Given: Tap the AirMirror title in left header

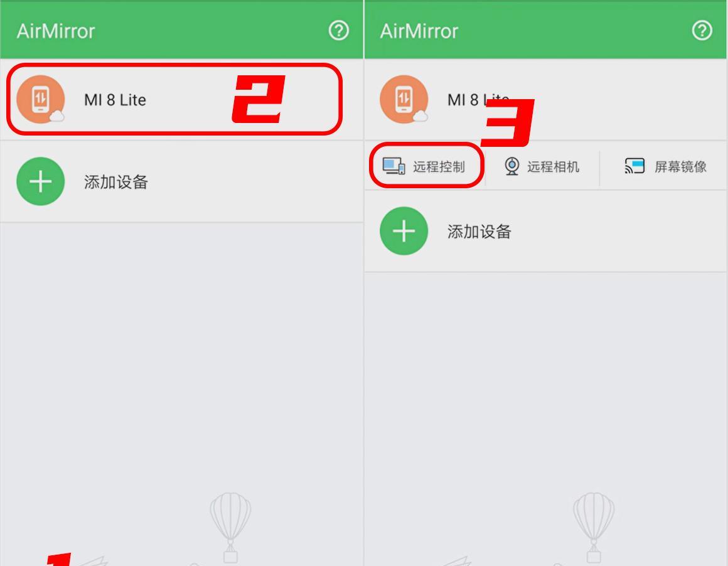Looking at the screenshot, I should (56, 31).
